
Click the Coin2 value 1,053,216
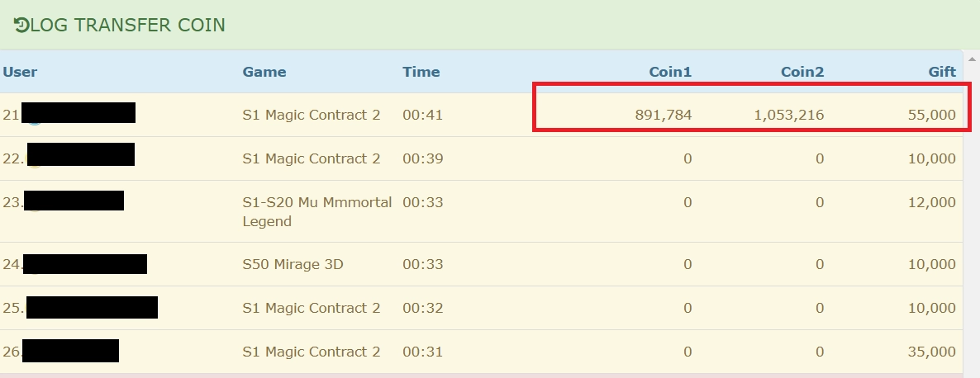pos(789,115)
